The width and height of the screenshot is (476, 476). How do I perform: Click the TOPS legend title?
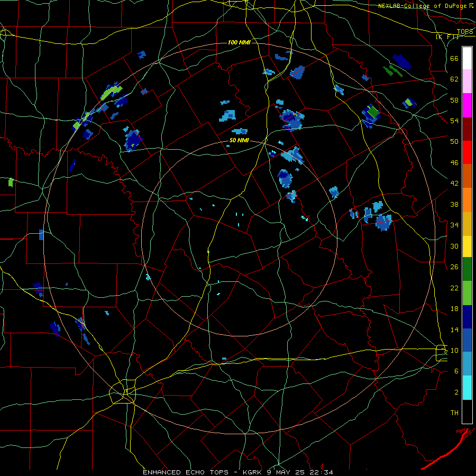coord(465,31)
